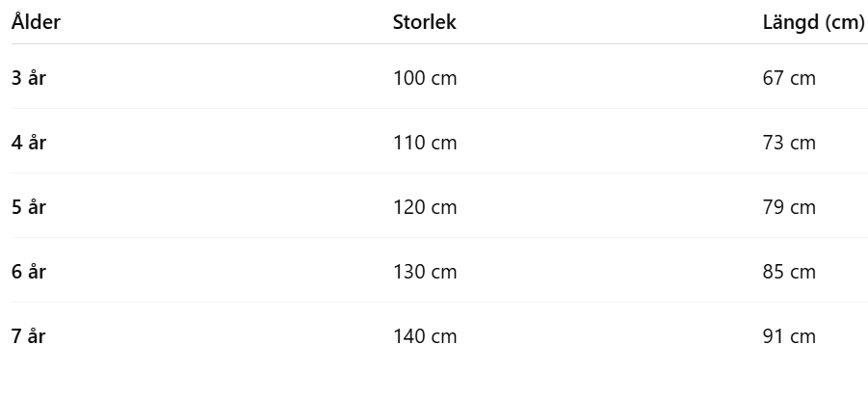
Task: Click the Längd (cm) column header
Action: tap(812, 23)
